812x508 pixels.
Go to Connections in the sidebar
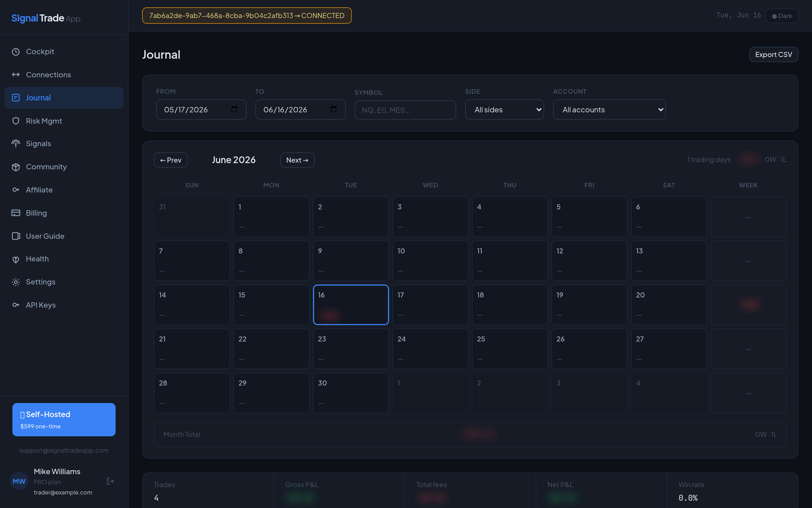pos(64,75)
